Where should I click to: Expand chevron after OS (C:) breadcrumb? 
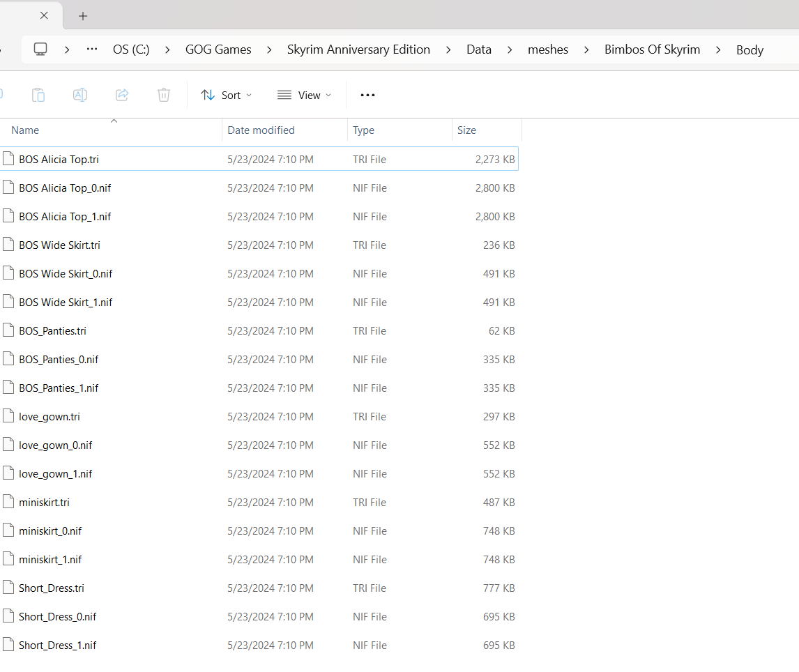point(167,49)
